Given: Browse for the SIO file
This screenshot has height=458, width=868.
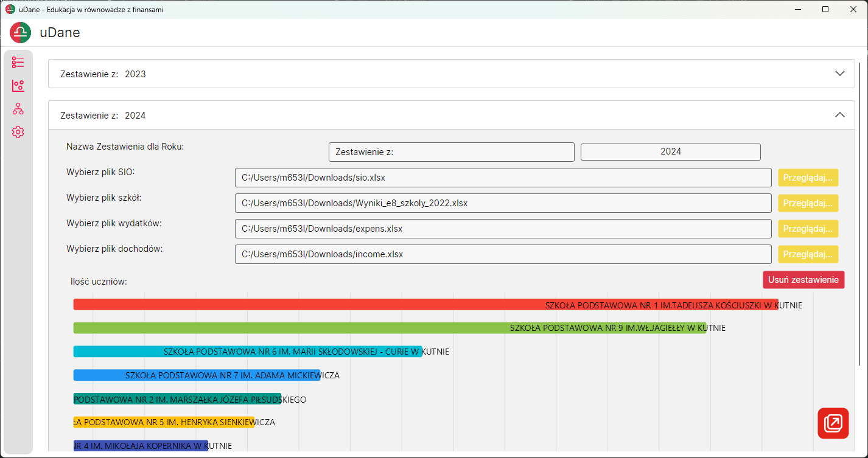Looking at the screenshot, I should [808, 178].
